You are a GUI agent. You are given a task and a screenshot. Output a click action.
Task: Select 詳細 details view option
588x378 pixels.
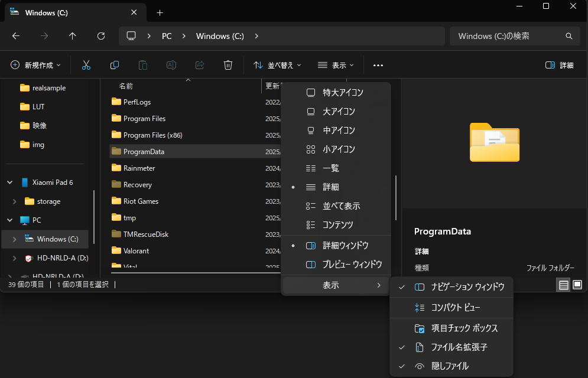336,187
